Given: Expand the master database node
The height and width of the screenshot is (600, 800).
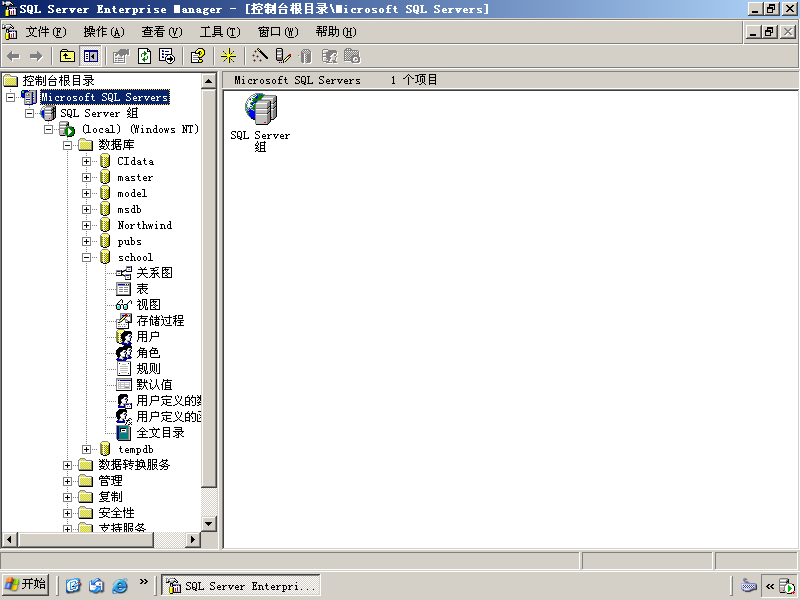Looking at the screenshot, I should point(86,178).
